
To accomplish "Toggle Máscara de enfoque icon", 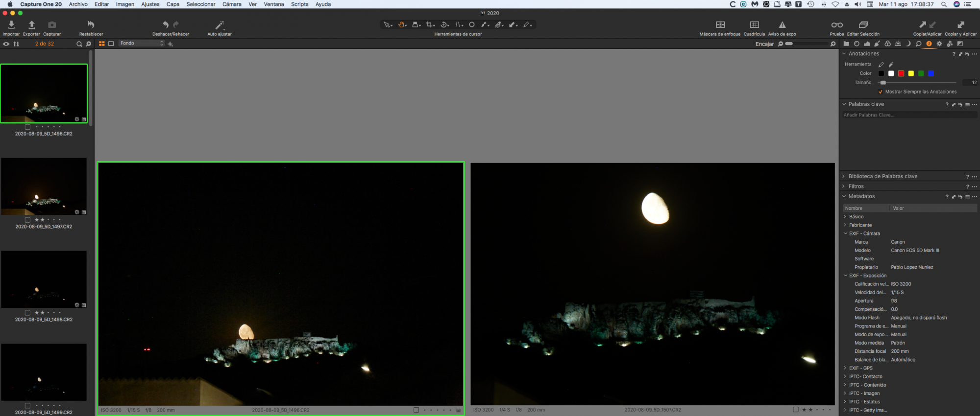I will (720, 25).
